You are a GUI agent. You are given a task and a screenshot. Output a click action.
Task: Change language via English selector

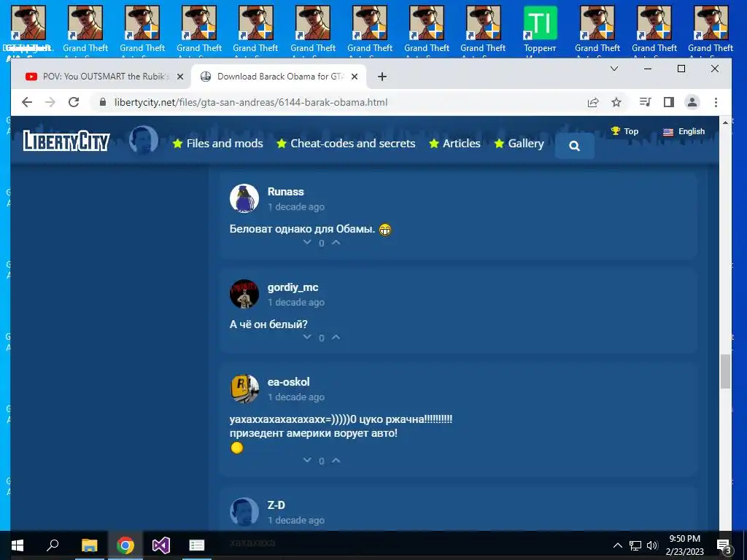[684, 131]
